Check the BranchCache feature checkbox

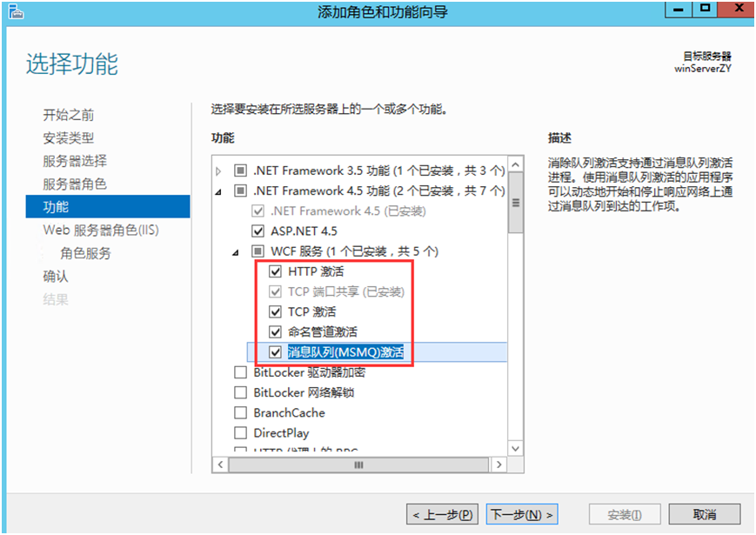click(x=240, y=413)
